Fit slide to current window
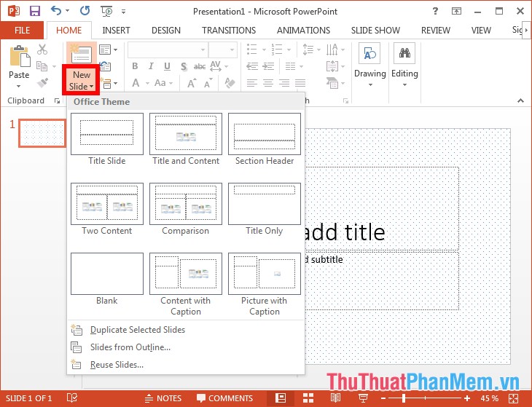This screenshot has width=532, height=407. (x=514, y=398)
